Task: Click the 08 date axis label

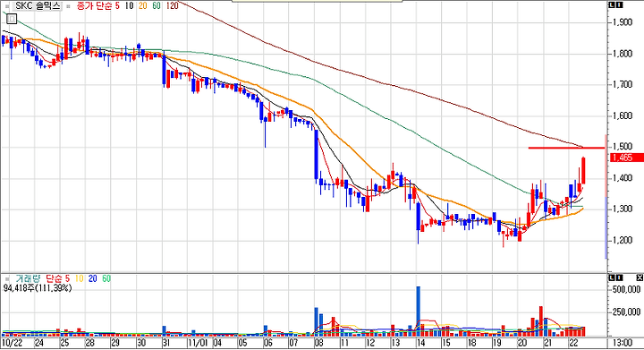Action: click(318, 343)
